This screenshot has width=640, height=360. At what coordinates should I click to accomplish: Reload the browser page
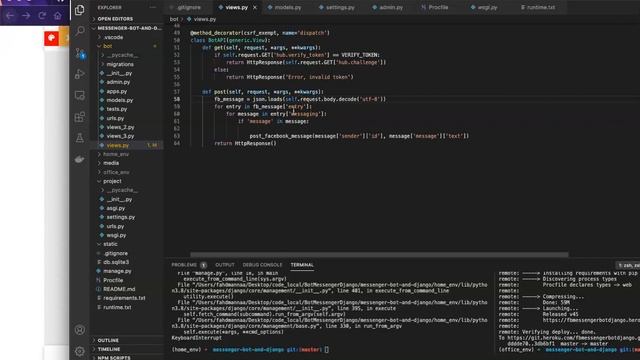(x=42, y=16)
